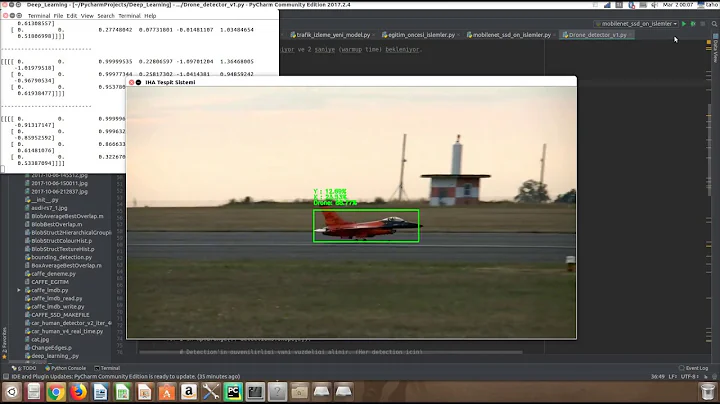Open Ubuntu Software center from dock
The height and width of the screenshot is (404, 720).
tap(167, 392)
